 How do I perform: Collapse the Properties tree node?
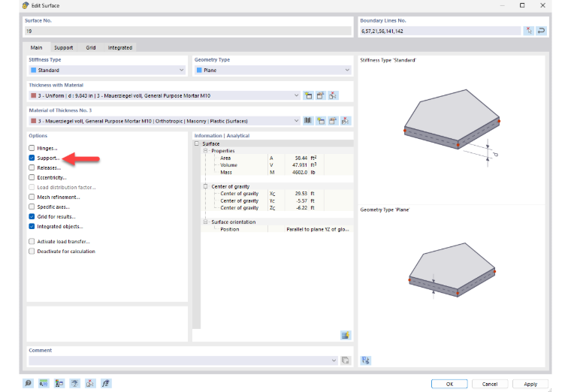205,151
